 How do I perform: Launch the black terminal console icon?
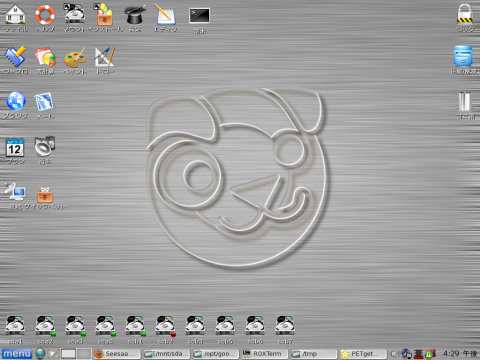coord(199,16)
